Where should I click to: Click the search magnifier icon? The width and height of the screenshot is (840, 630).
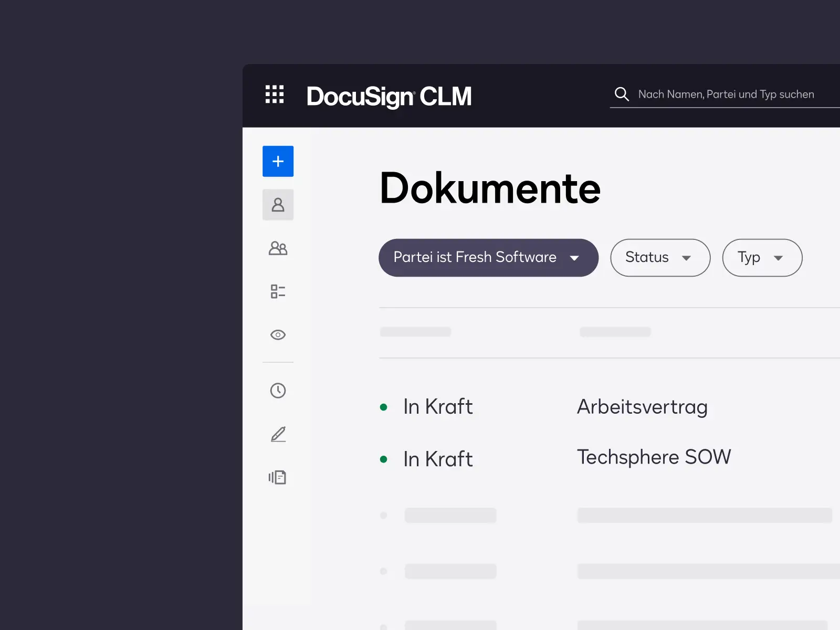(x=622, y=94)
